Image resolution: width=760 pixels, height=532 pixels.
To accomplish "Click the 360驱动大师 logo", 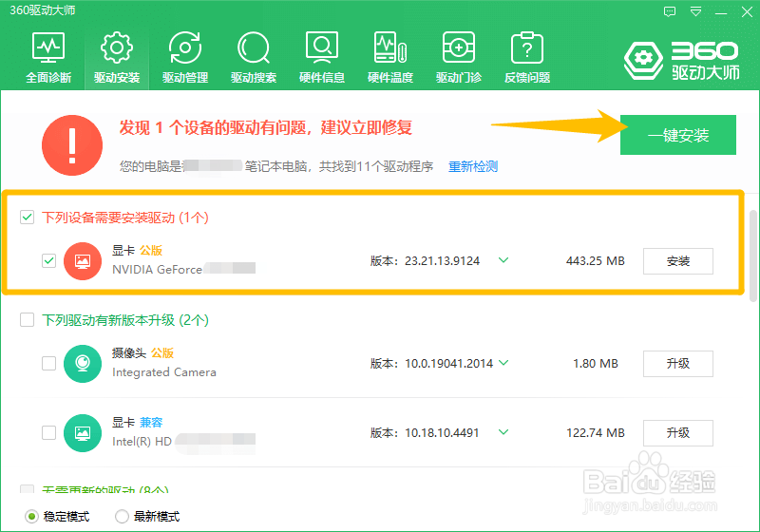I will tap(681, 61).
